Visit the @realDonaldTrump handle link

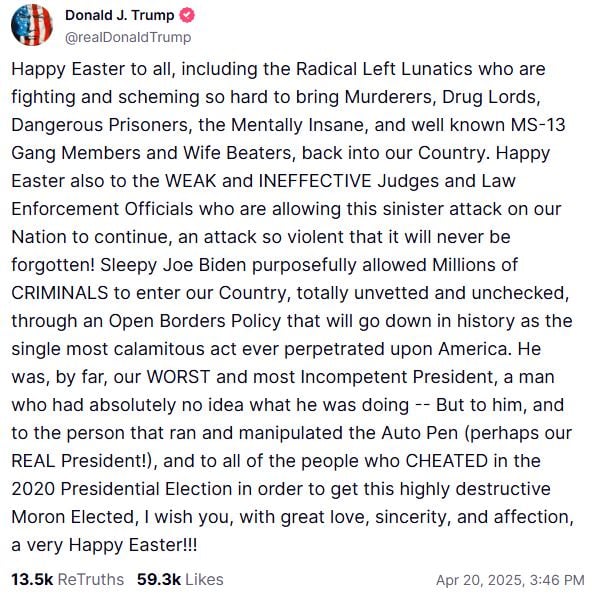(128, 38)
